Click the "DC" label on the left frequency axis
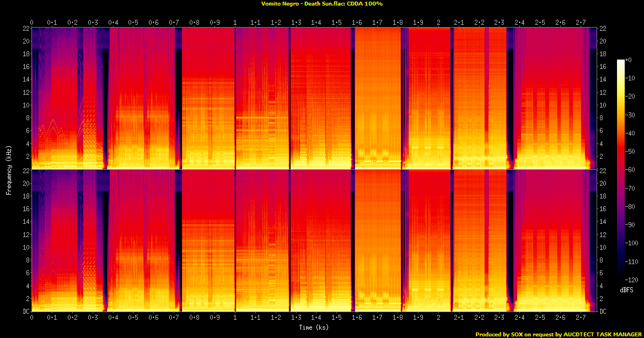 pos(25,312)
